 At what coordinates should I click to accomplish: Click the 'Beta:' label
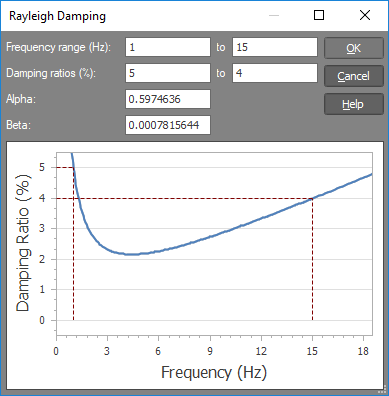pyautogui.click(x=18, y=125)
